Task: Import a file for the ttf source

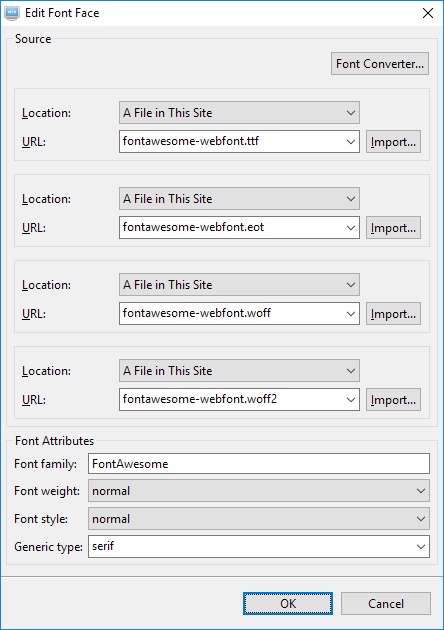Action: coord(393,141)
